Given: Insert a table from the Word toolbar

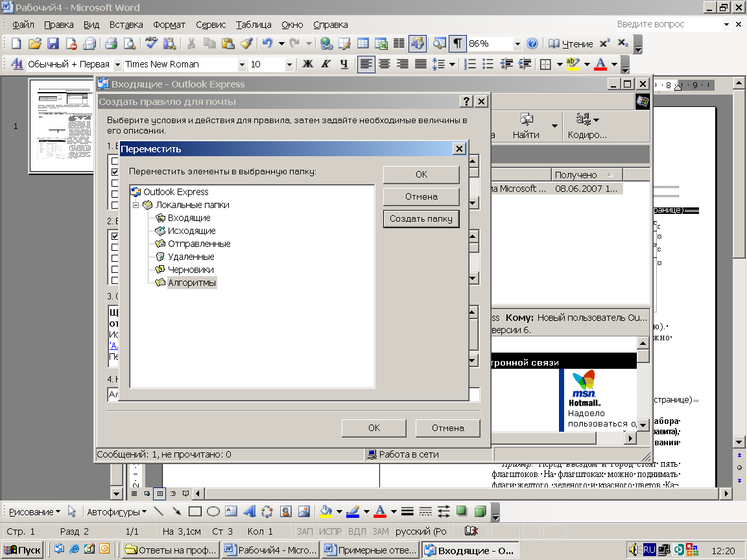Looking at the screenshot, I should click(x=363, y=44).
